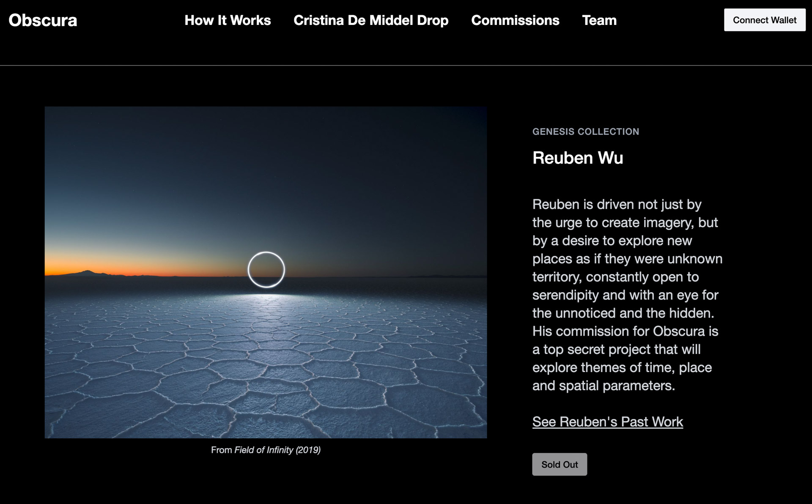Click the Genesis Collection label
This screenshot has width=812, height=504.
[x=585, y=131]
